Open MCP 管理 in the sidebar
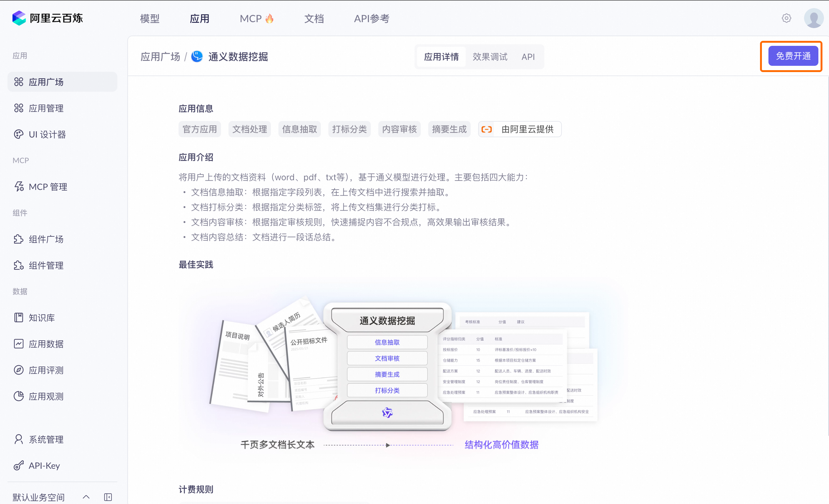Image resolution: width=829 pixels, height=504 pixels. coord(62,187)
